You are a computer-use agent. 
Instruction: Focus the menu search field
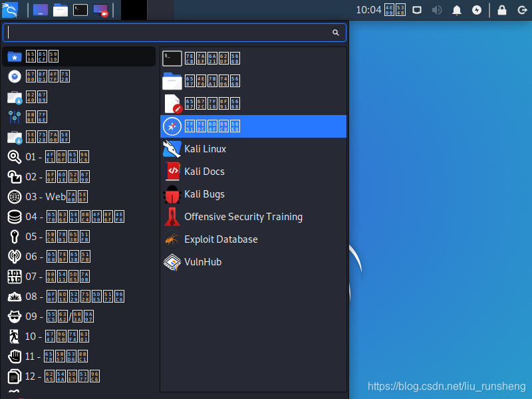coord(174,33)
